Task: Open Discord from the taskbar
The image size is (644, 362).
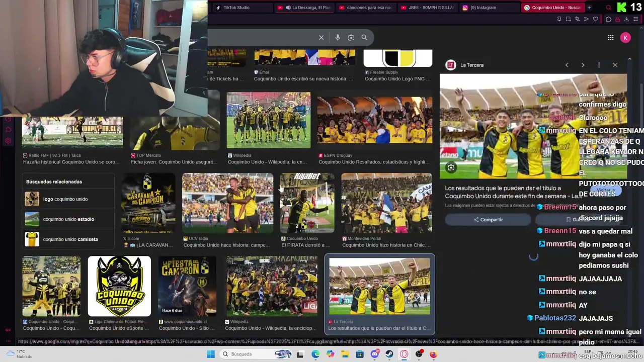Action: (x=374, y=354)
